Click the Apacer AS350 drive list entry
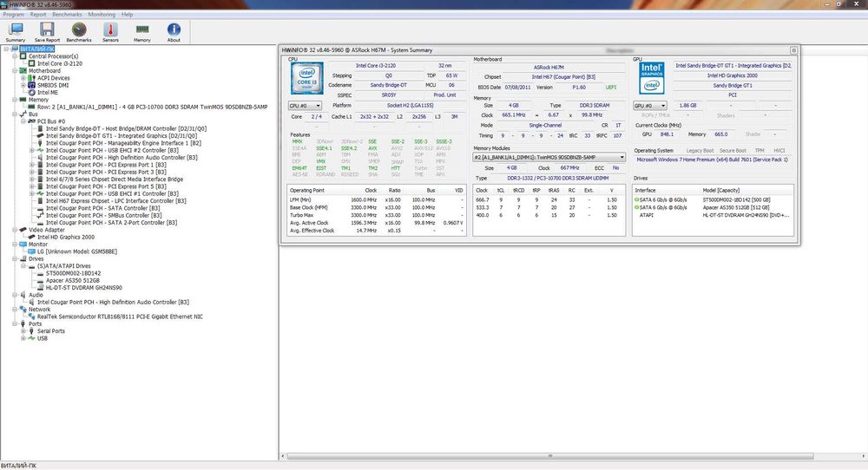The height and width of the screenshot is (470, 868). pos(713,207)
